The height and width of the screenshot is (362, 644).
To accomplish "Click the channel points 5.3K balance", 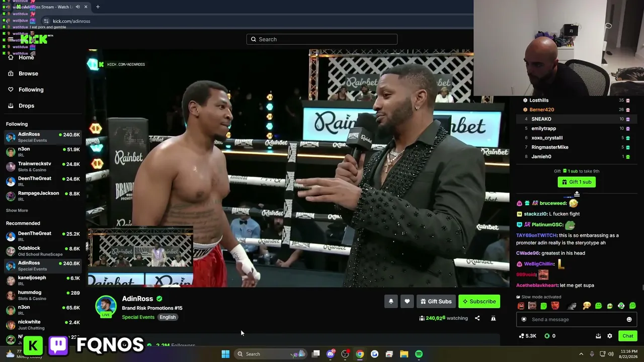I will 528,336.
